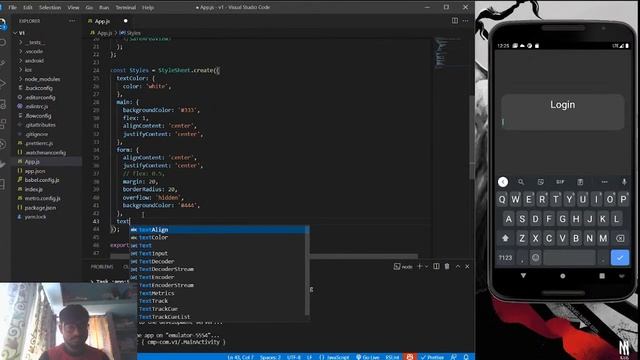Kill the terminal with trash icon
640x360 pixels.
pyautogui.click(x=447, y=267)
